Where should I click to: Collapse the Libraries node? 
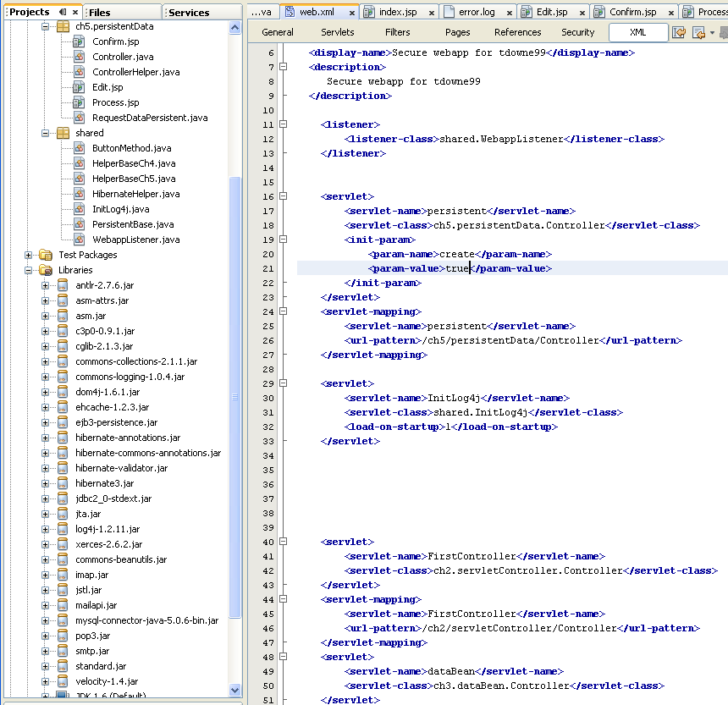click(29, 270)
